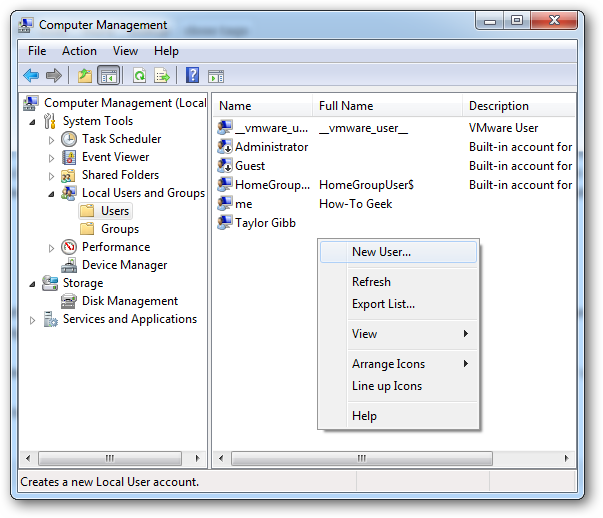Toggle the Show/Hide Console Tree icon
This screenshot has height=518, width=603.
pyautogui.click(x=109, y=75)
